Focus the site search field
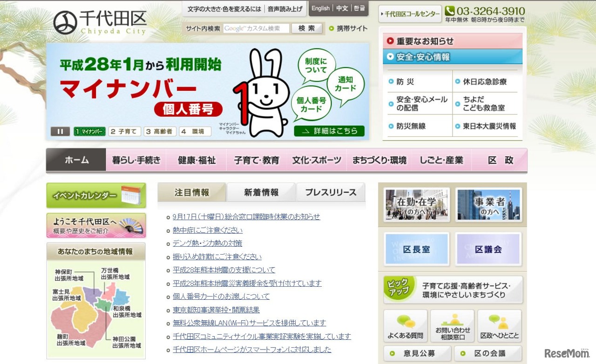The height and width of the screenshot is (364, 596). click(256, 28)
